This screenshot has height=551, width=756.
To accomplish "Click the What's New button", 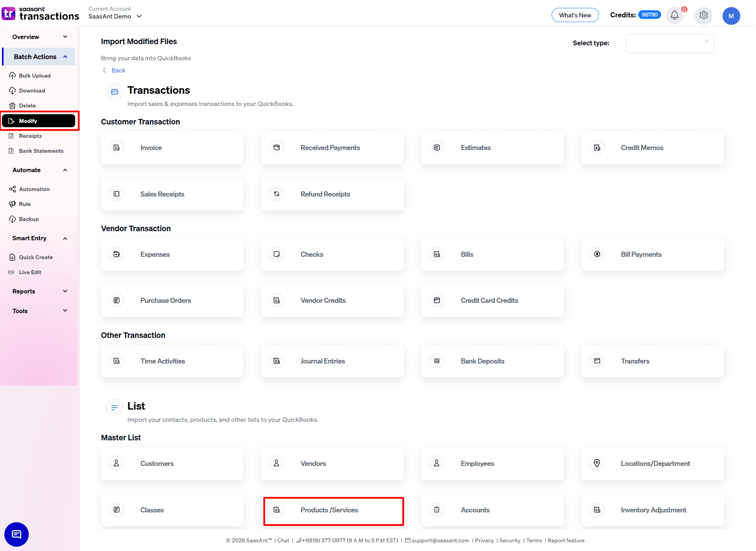I will pyautogui.click(x=575, y=15).
